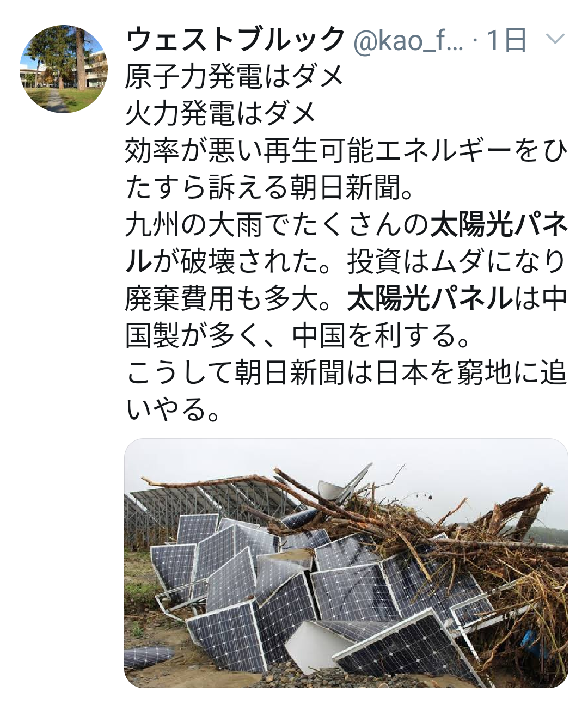Tap the line こうして朝日新聞は日本を窮地に追
The height and width of the screenshot is (704, 588).
pos(347,373)
